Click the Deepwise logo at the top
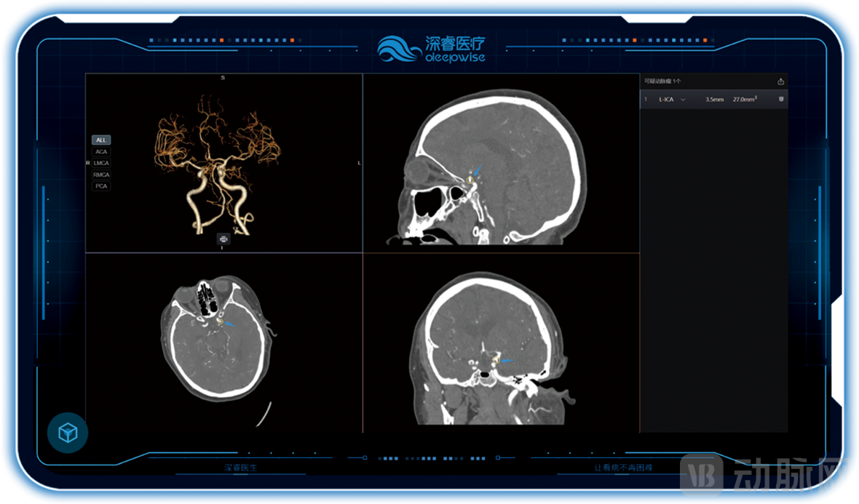The image size is (859, 504). coord(430,48)
